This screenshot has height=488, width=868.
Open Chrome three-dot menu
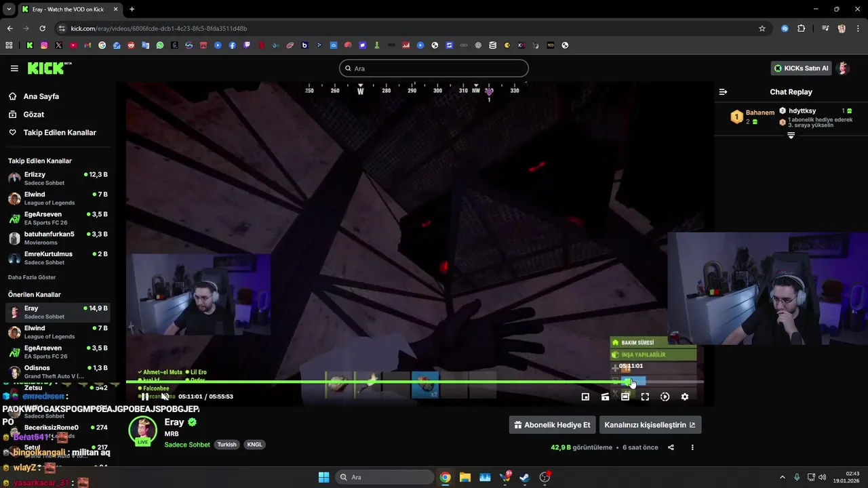coord(858,28)
